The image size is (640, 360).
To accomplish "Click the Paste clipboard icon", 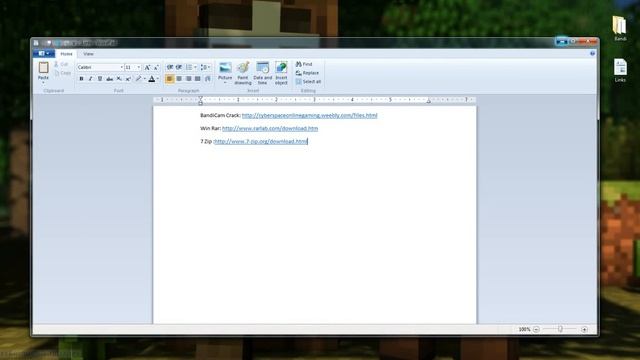I will point(43,67).
